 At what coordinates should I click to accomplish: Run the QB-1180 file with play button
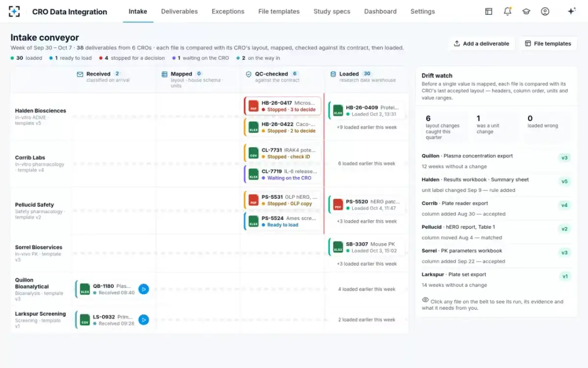coord(144,289)
